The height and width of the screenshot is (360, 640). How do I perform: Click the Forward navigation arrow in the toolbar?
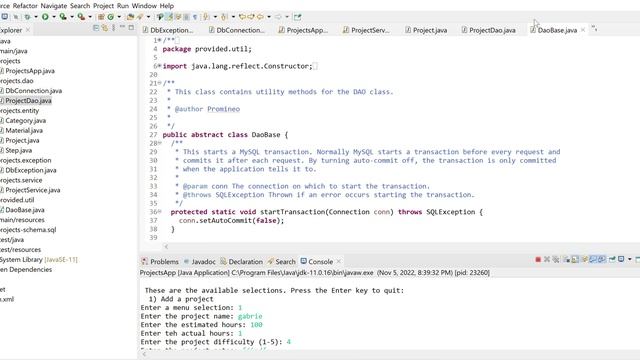pyautogui.click(x=278, y=17)
